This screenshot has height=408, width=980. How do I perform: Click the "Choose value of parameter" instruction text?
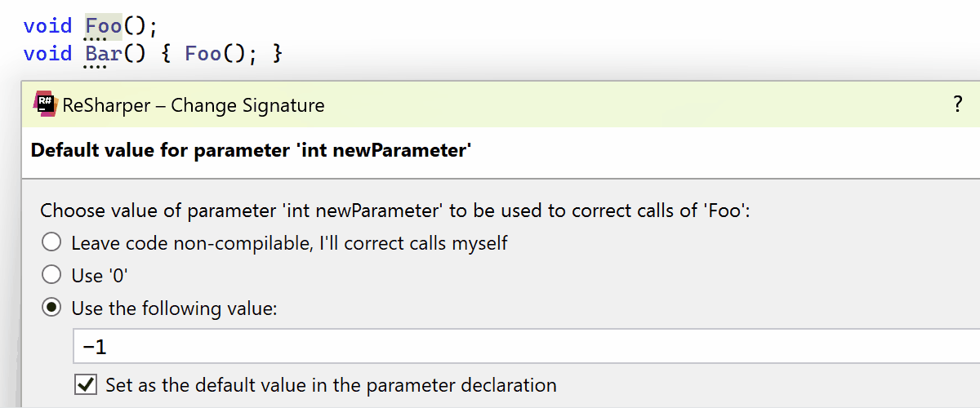click(395, 211)
